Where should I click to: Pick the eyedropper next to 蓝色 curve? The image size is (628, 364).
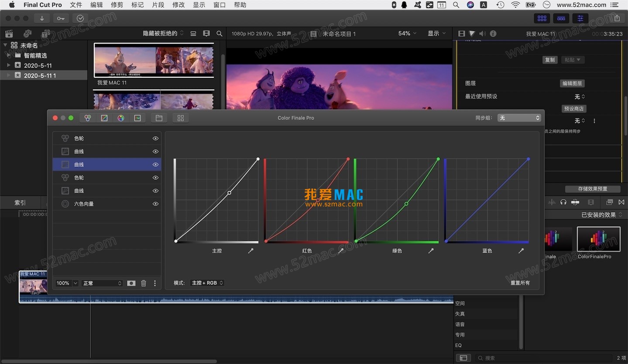[x=521, y=251]
